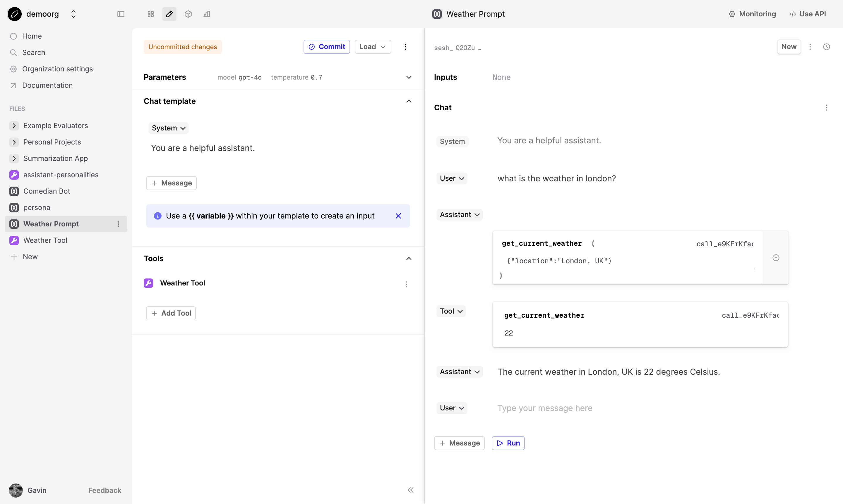Go to Home in sidebar
The width and height of the screenshot is (843, 504).
point(32,36)
